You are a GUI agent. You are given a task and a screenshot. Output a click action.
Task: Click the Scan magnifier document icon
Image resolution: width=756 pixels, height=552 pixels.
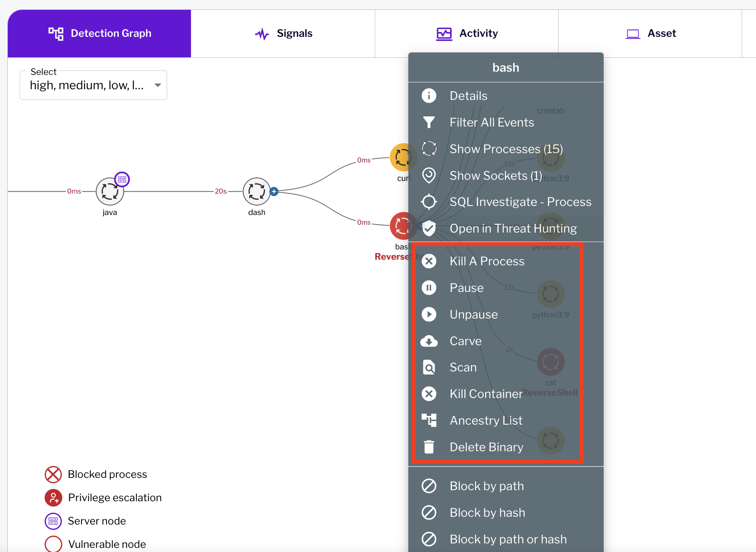click(429, 367)
